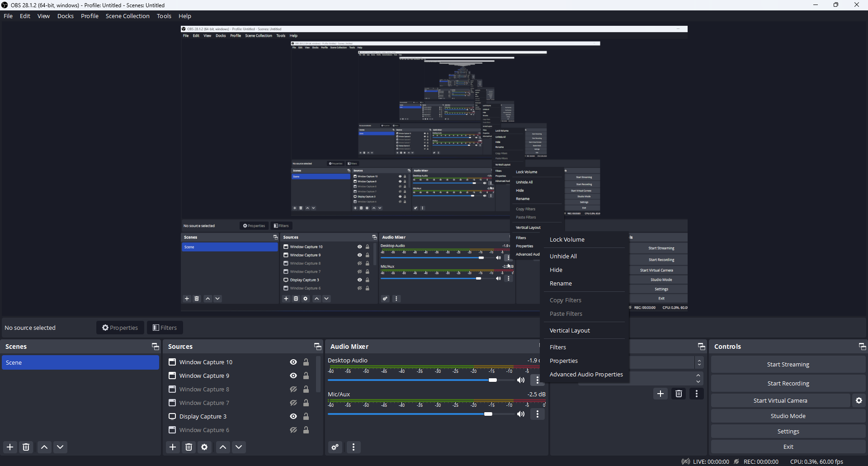Image resolution: width=868 pixels, height=466 pixels.
Task: Click the Start Streaming button
Action: 788,364
